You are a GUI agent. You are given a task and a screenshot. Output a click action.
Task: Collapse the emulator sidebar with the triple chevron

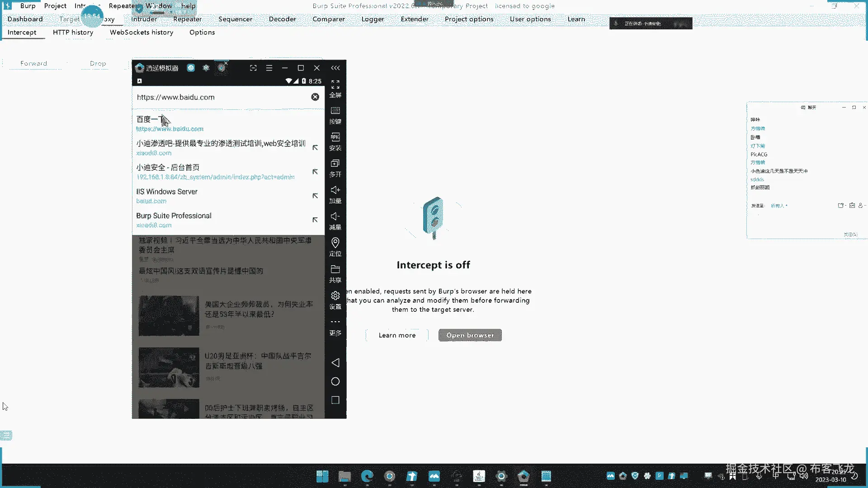[x=335, y=68]
